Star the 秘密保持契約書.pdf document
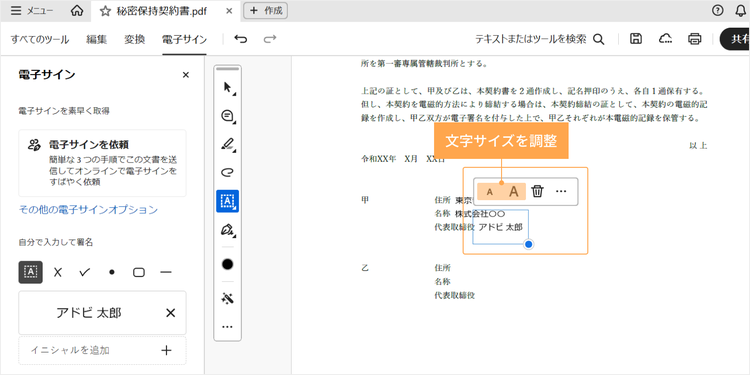 (105, 11)
